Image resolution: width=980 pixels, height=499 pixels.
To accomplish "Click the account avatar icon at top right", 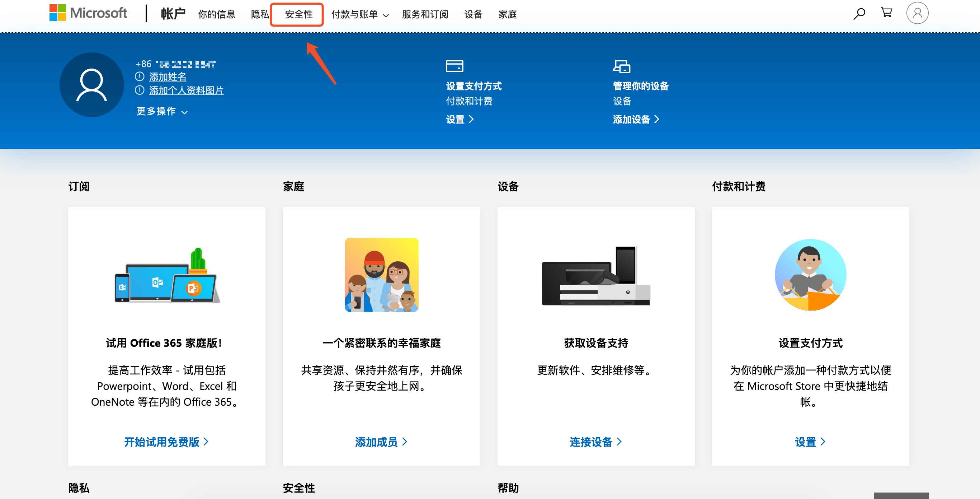I will pyautogui.click(x=917, y=13).
